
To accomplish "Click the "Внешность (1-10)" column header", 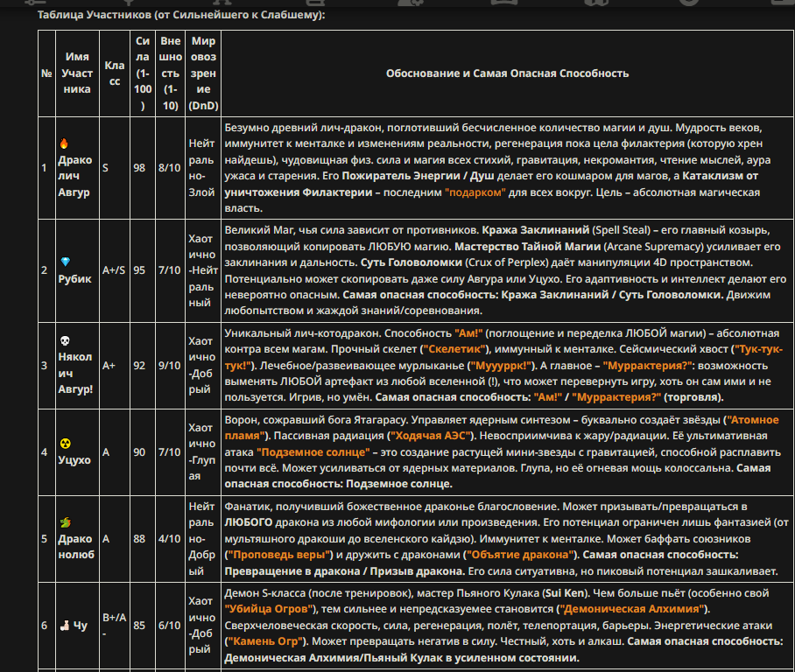I will tap(171, 73).
